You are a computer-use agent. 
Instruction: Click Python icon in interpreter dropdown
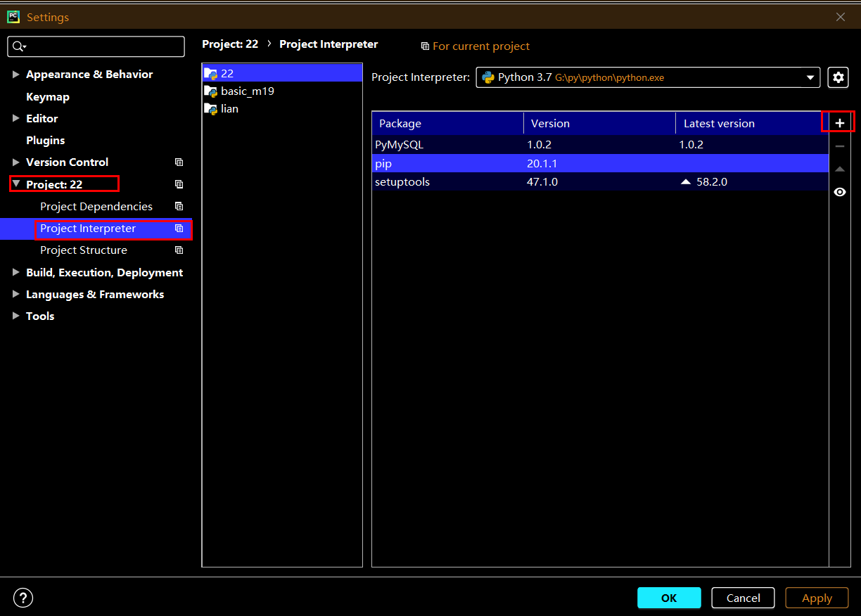coord(488,77)
